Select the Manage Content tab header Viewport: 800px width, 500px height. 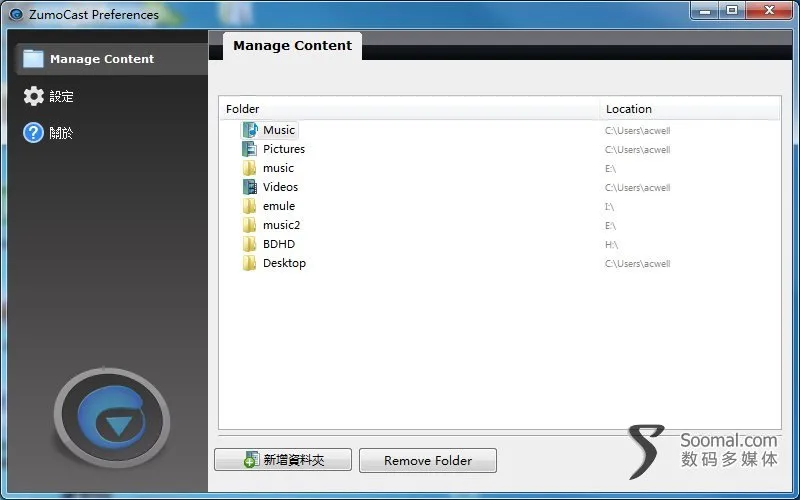(292, 46)
